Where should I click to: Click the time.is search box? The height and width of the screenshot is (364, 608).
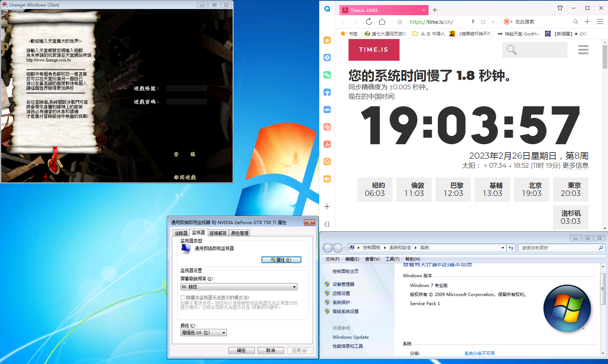coord(535,50)
